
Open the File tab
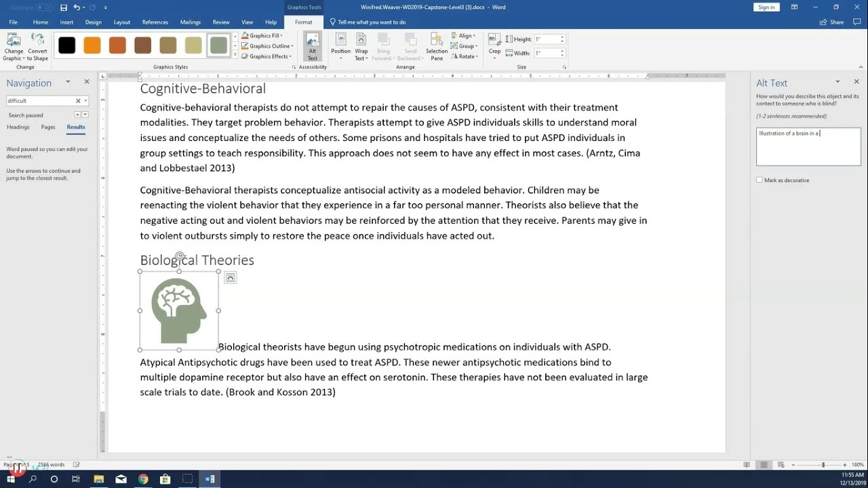[x=13, y=22]
